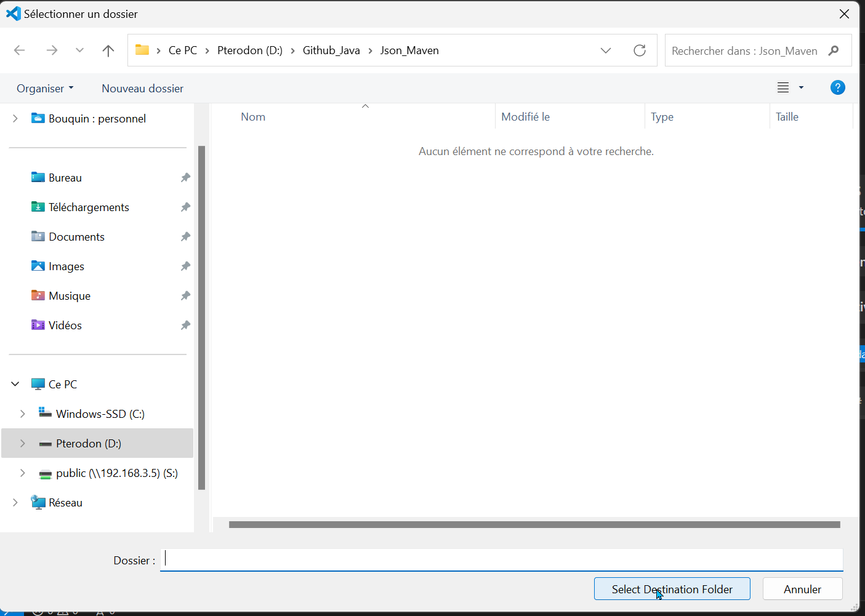This screenshot has width=865, height=616.
Task: Go up one folder level
Action: coord(108,50)
